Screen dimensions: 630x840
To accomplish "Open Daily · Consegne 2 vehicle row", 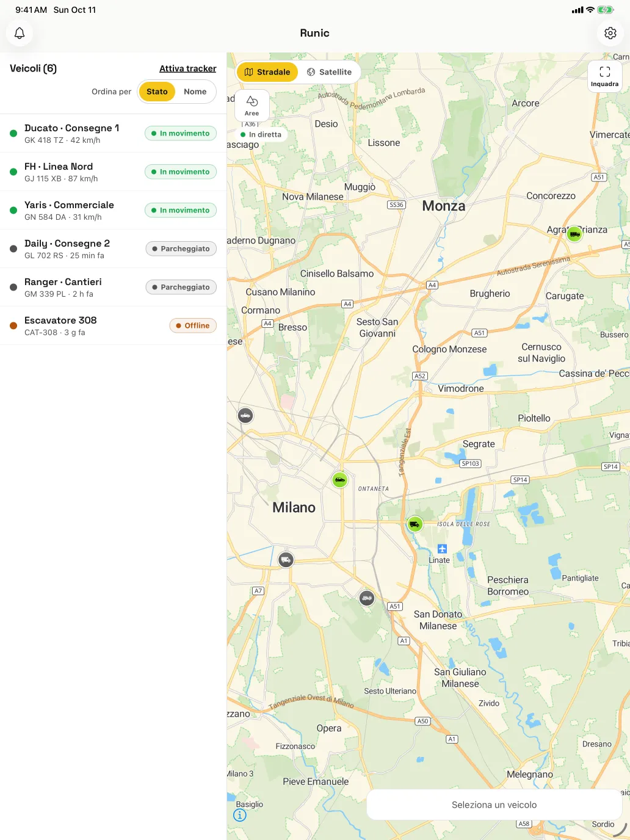I will click(x=113, y=249).
